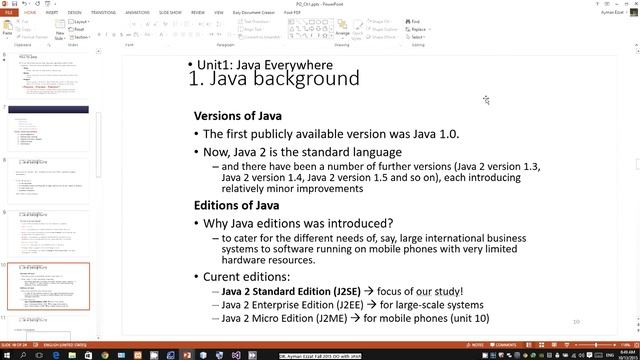Select slide 9 thumbnail
This screenshot has height=360, width=640.
[x=48, y=233]
